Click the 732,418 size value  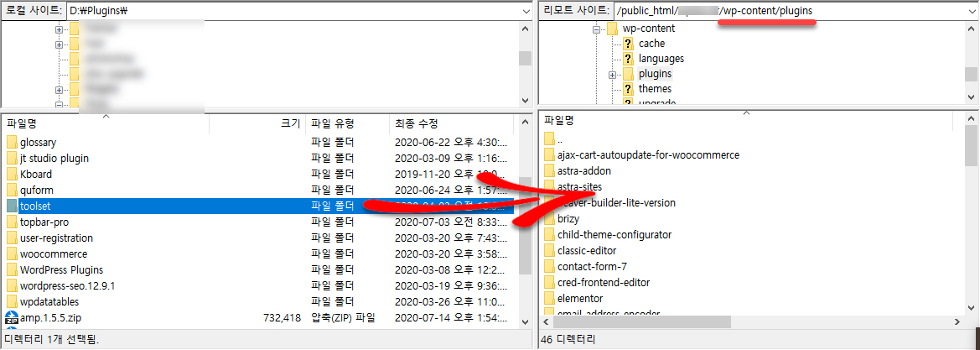pos(283,318)
